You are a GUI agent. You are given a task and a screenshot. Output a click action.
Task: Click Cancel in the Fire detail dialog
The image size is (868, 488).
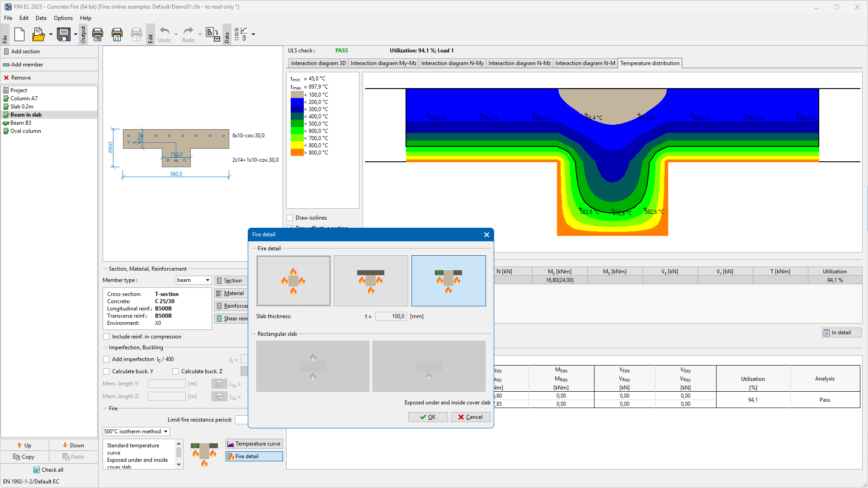click(470, 417)
